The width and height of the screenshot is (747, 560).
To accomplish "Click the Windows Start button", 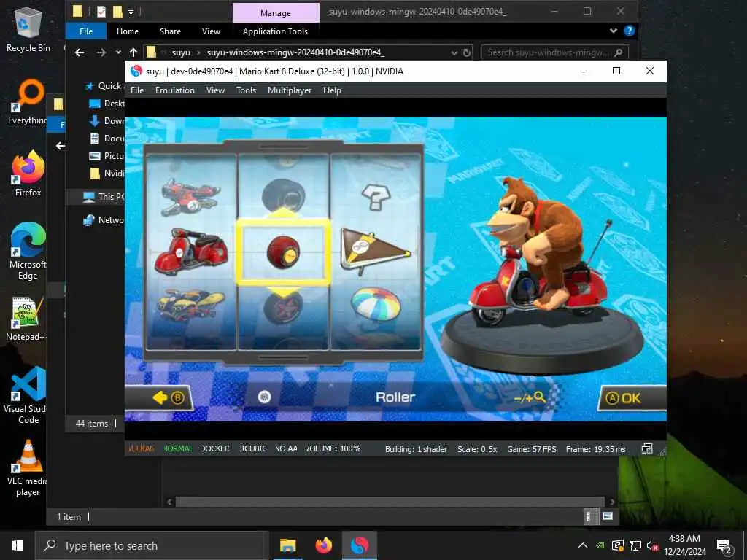I will pyautogui.click(x=18, y=545).
